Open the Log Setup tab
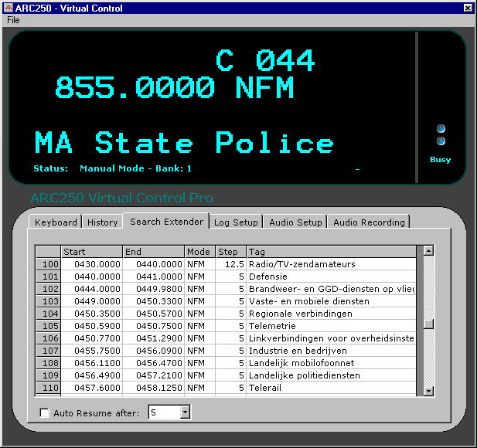477x448 pixels. 236,222
